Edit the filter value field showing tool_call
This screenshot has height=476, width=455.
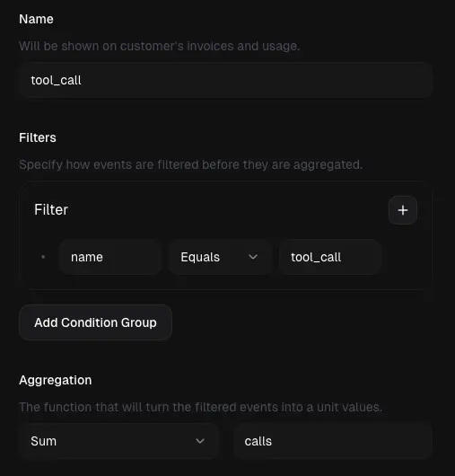330,257
